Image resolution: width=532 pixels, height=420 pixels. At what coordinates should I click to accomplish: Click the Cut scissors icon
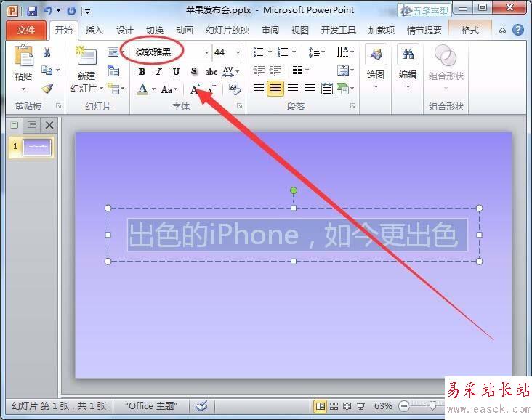point(47,52)
